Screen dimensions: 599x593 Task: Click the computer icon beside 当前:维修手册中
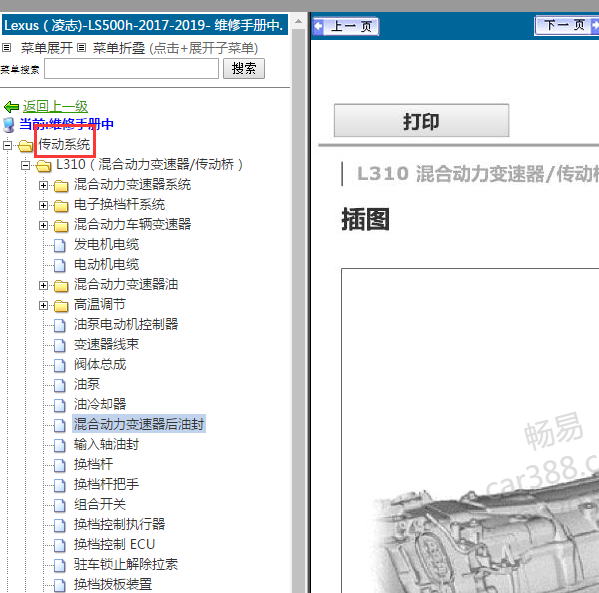coord(8,125)
